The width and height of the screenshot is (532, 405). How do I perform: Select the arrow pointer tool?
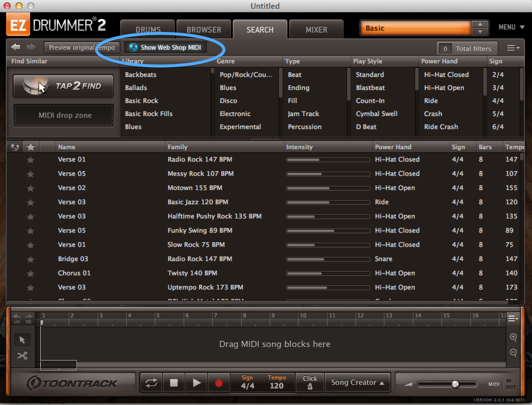22,340
